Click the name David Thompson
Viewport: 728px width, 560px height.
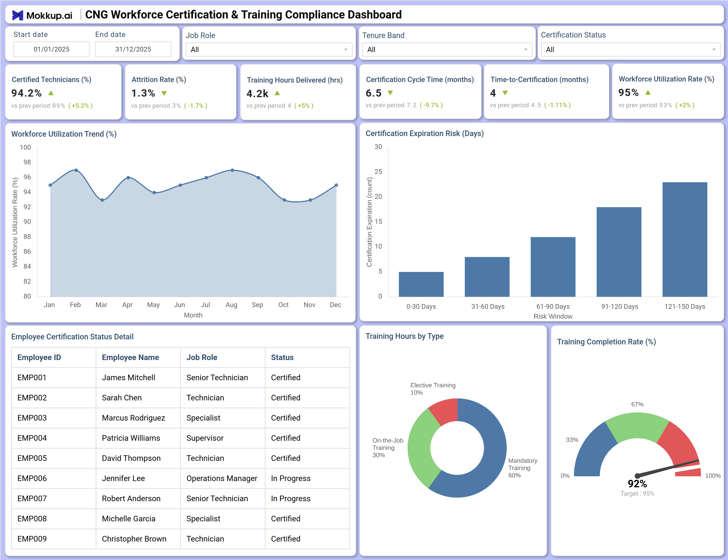pos(131,458)
